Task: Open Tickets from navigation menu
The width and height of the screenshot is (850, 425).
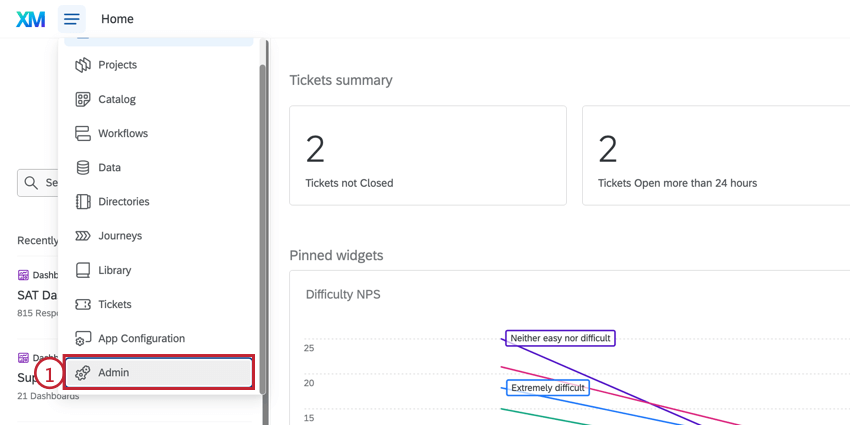Action: 115,304
